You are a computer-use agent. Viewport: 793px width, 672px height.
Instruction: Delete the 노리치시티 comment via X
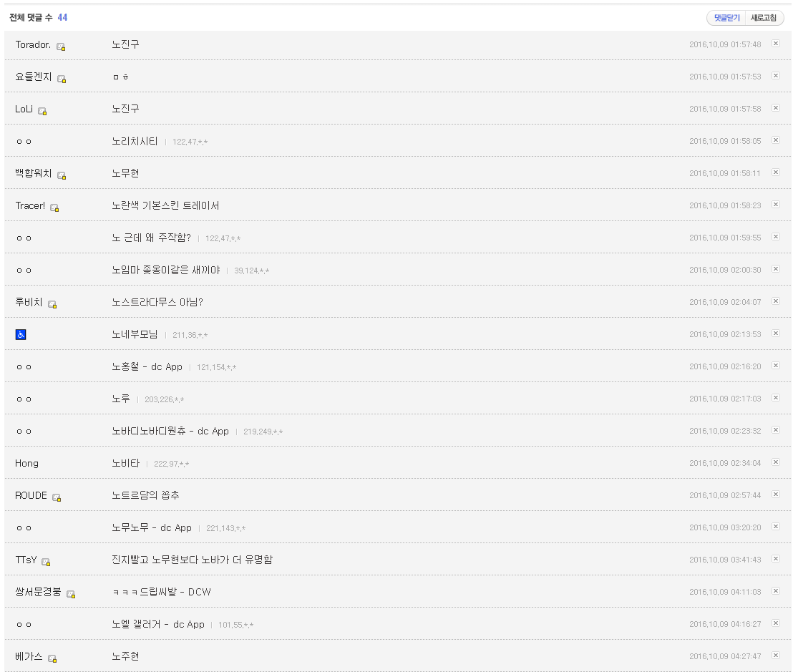pos(775,140)
